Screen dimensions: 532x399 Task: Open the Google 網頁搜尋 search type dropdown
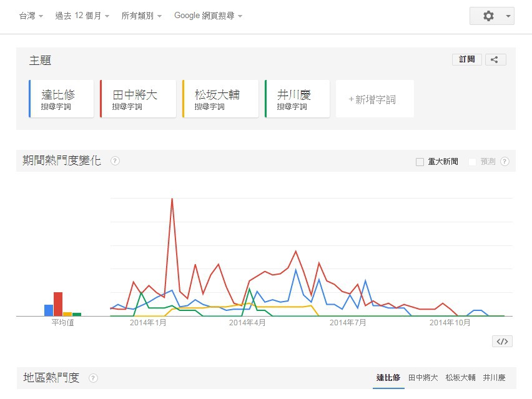(208, 16)
